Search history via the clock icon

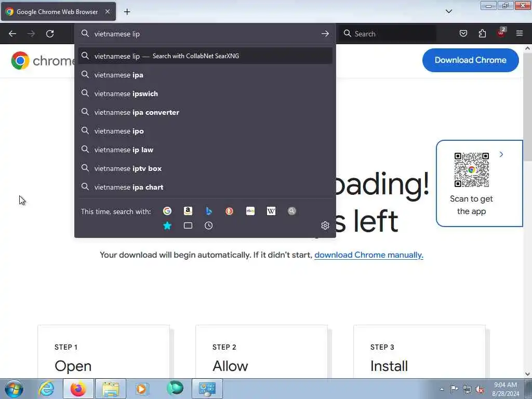[x=209, y=225]
